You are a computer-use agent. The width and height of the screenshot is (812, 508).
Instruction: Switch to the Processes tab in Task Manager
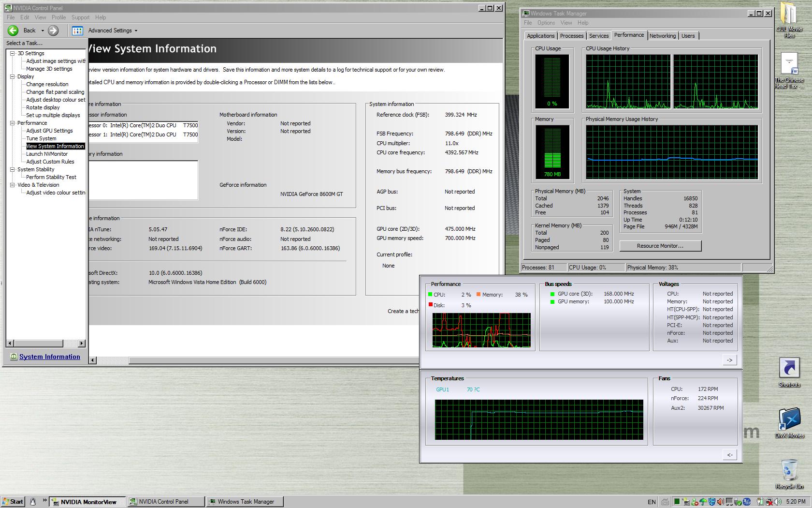(x=572, y=36)
